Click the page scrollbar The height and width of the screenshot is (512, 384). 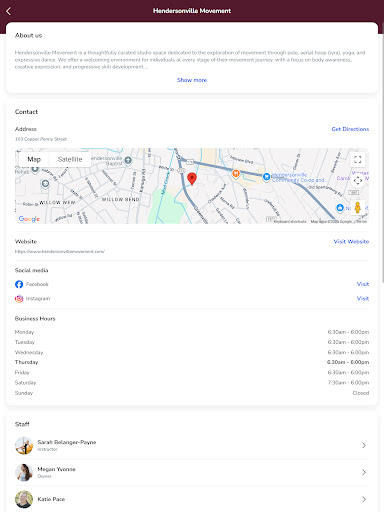pos(383,153)
